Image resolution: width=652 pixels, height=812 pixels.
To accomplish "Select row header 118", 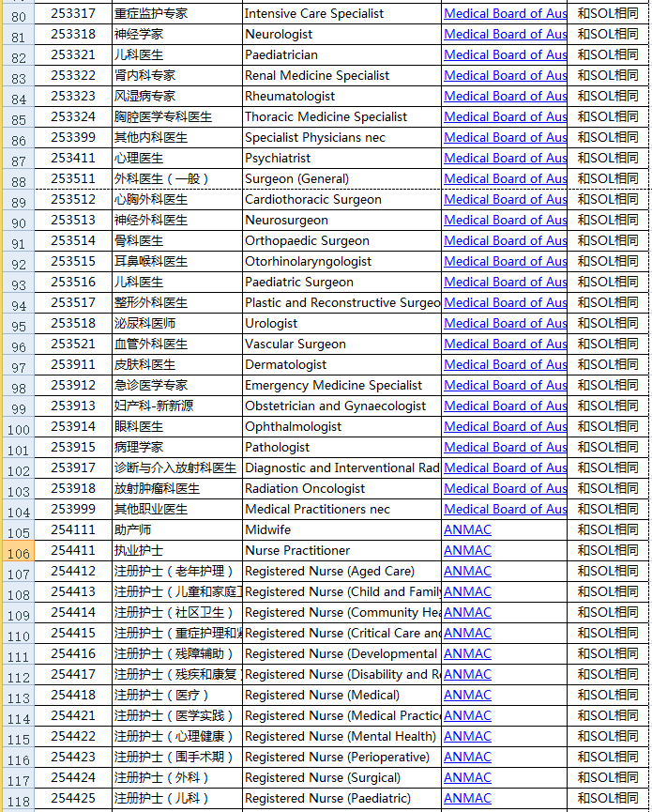I will pyautogui.click(x=19, y=799).
